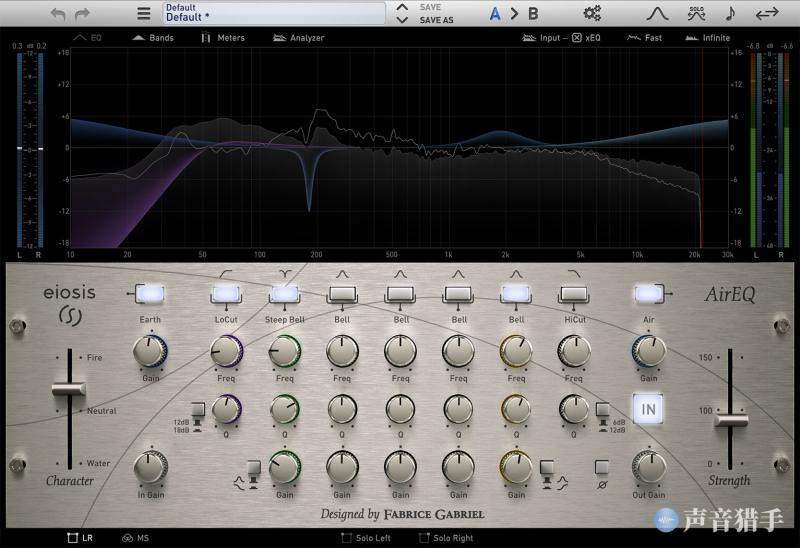Click the In Gain knob

point(151,467)
